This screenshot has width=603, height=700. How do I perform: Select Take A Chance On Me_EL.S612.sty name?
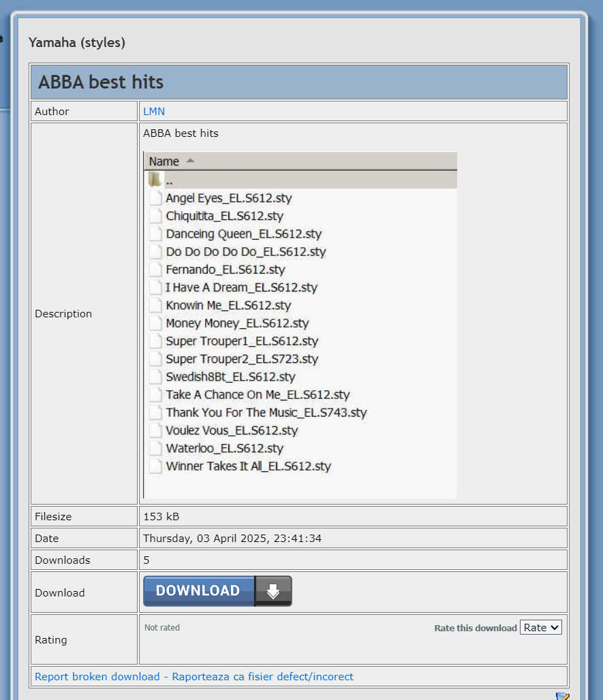click(x=258, y=395)
